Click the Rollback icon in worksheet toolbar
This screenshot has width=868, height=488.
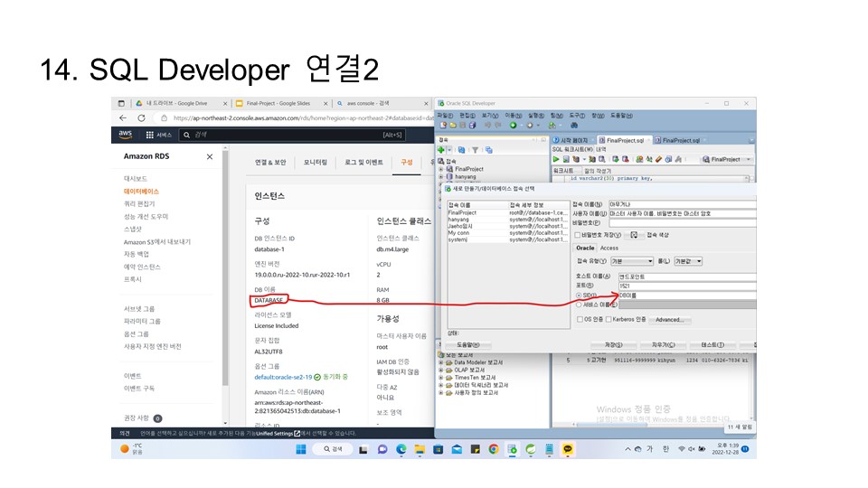[625, 159]
